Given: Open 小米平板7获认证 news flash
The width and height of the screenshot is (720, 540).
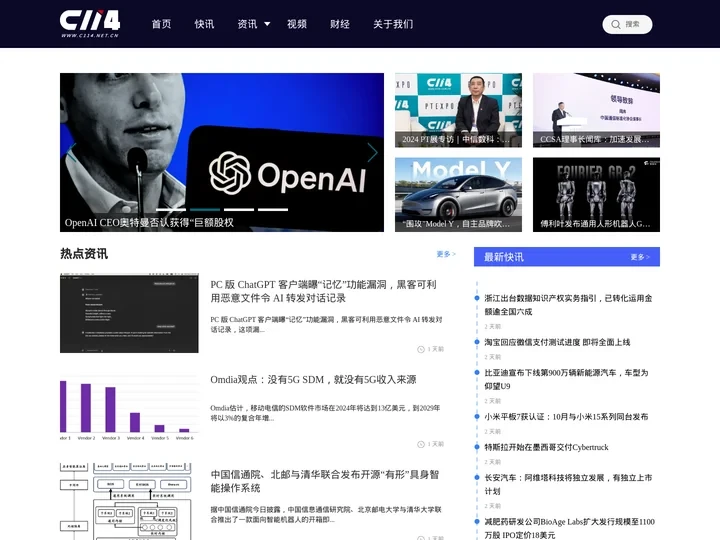Looking at the screenshot, I should [566, 417].
